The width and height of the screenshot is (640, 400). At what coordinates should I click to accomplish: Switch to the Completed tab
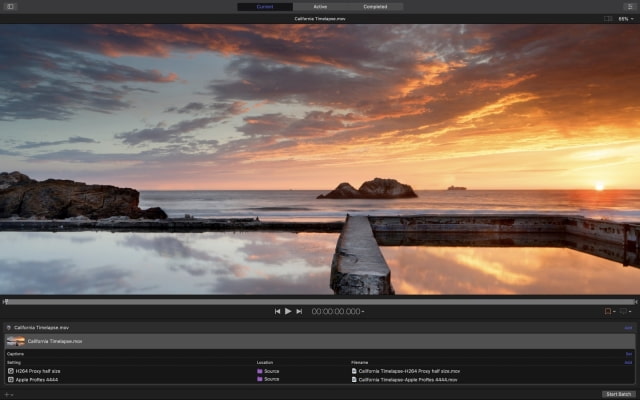(375, 6)
